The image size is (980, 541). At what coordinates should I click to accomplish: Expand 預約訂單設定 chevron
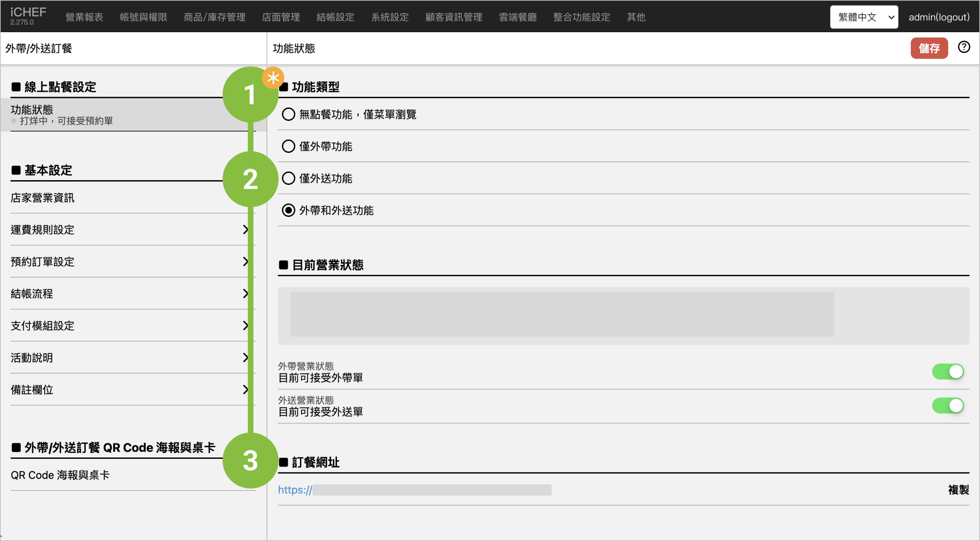(x=245, y=261)
